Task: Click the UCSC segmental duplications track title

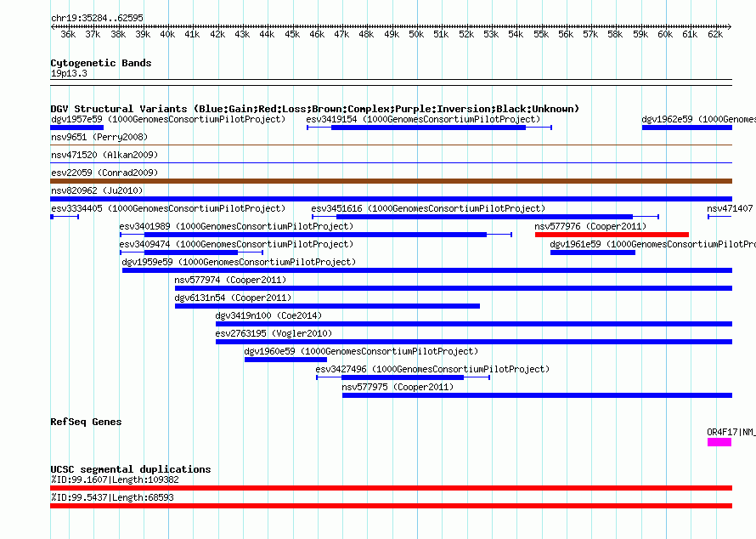Action: pos(131,469)
